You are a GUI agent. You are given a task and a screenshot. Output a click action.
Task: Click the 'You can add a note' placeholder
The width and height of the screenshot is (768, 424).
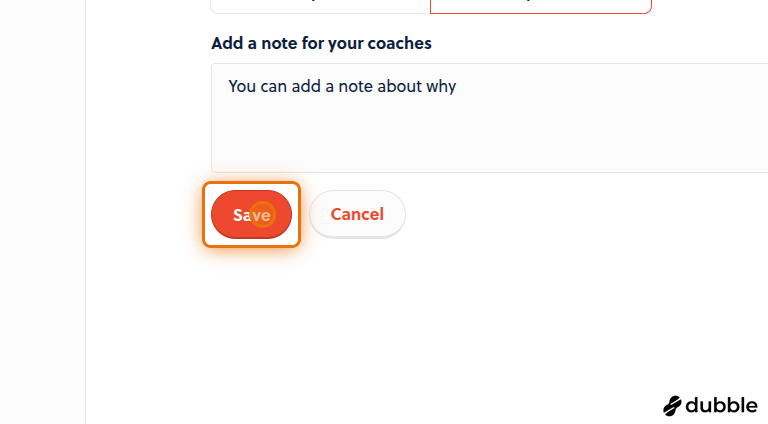click(x=342, y=86)
